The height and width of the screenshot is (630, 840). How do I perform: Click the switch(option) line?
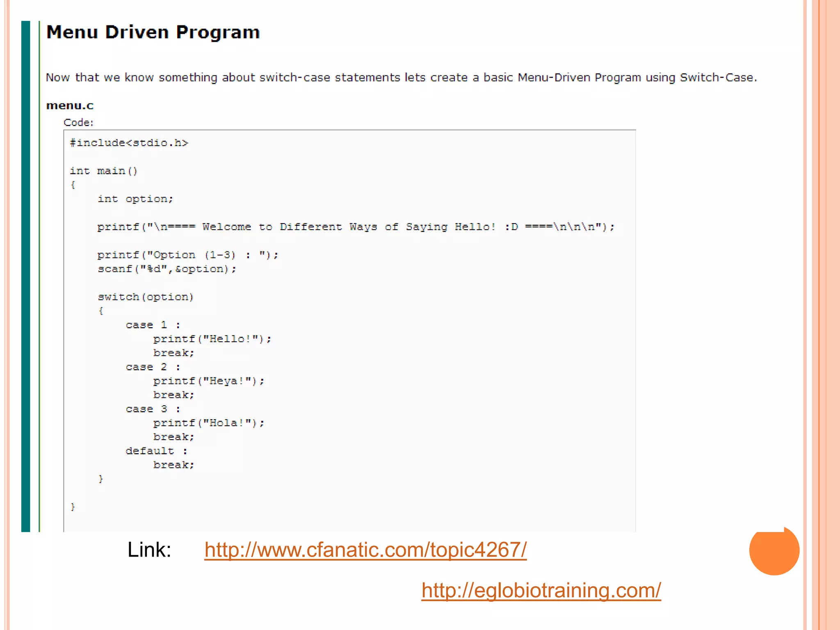pos(145,297)
